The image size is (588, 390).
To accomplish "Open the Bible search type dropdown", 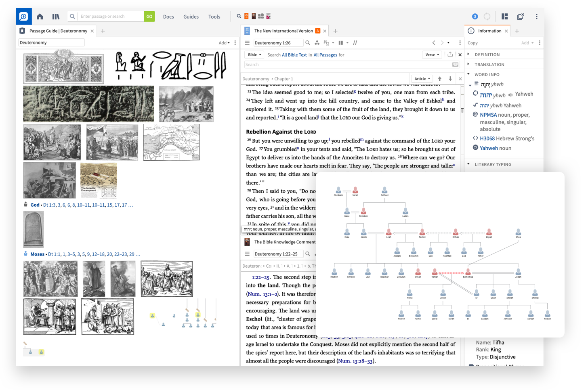I will pyautogui.click(x=254, y=55).
